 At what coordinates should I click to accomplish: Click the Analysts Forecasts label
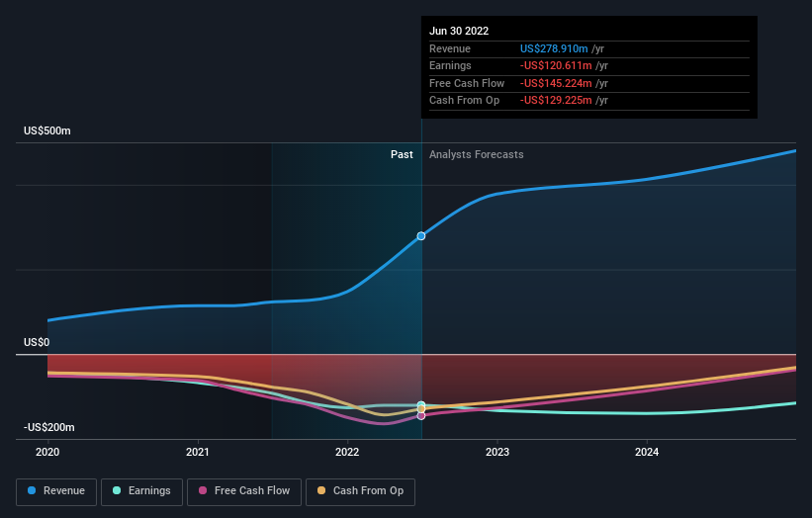coord(477,154)
